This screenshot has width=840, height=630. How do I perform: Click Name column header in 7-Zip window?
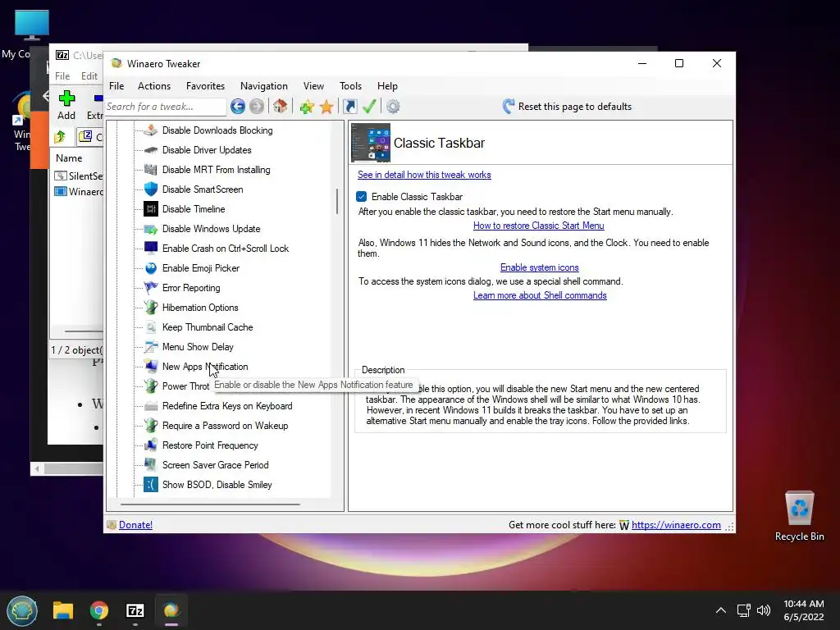(69, 158)
